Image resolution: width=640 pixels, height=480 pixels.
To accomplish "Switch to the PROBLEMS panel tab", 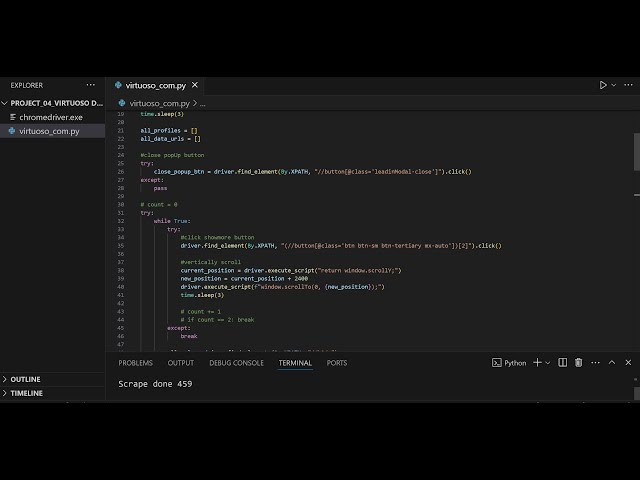I will pyautogui.click(x=136, y=363).
